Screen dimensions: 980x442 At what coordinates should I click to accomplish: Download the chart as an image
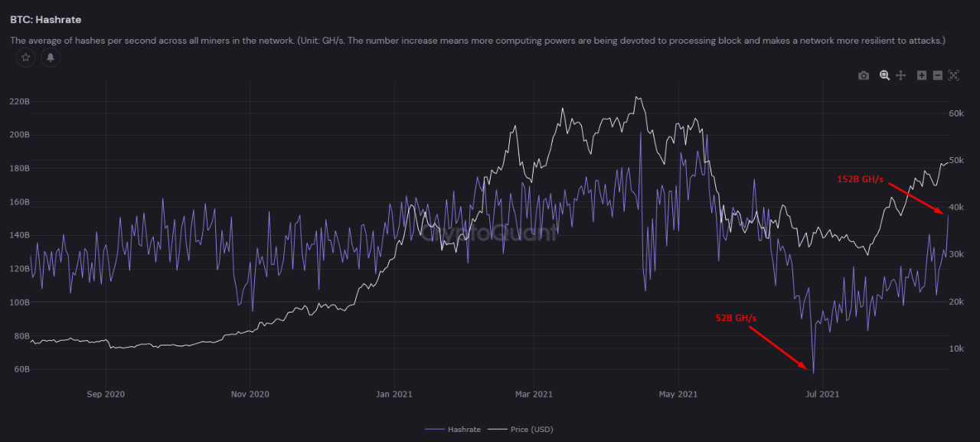click(864, 75)
